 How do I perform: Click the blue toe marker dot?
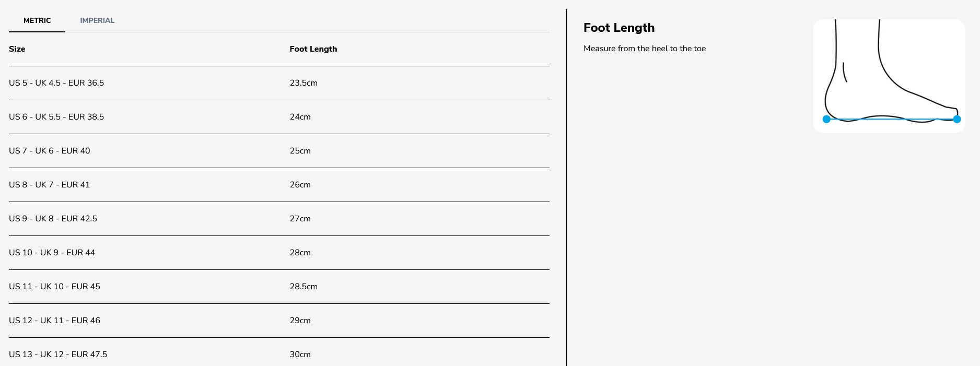tap(957, 119)
